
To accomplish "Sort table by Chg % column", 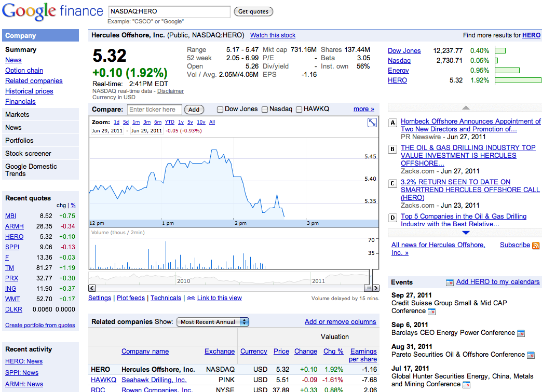I will (x=333, y=351).
